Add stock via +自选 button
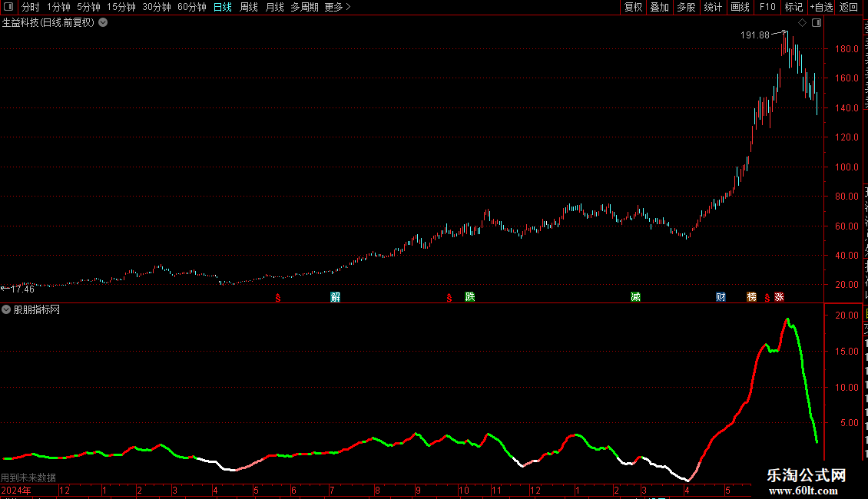868x499 pixels. (821, 7)
